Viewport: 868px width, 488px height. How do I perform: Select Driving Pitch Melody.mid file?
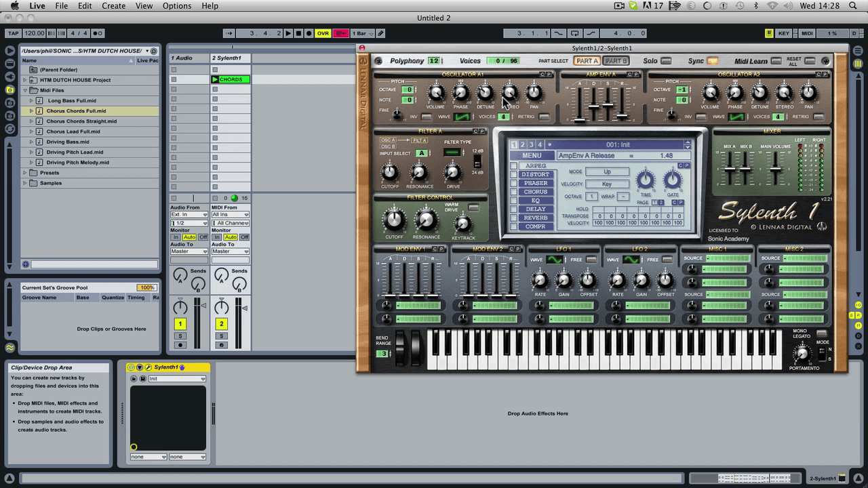click(x=78, y=163)
